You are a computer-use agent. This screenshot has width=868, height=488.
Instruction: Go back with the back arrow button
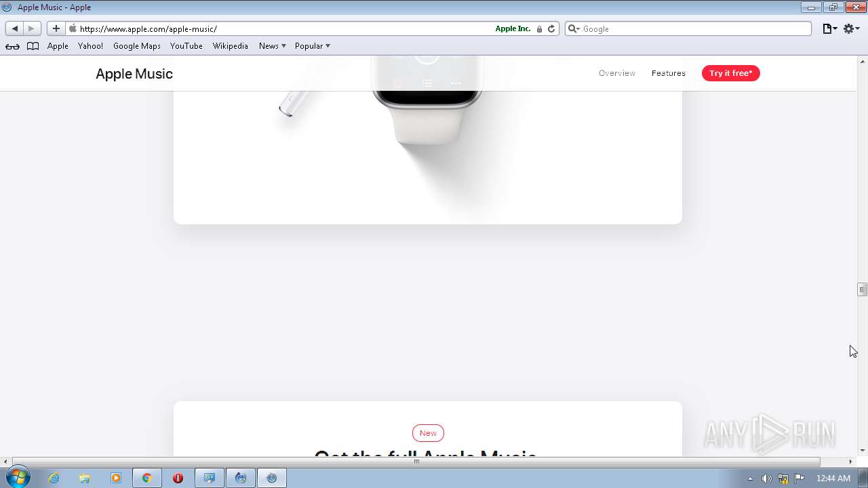point(15,28)
